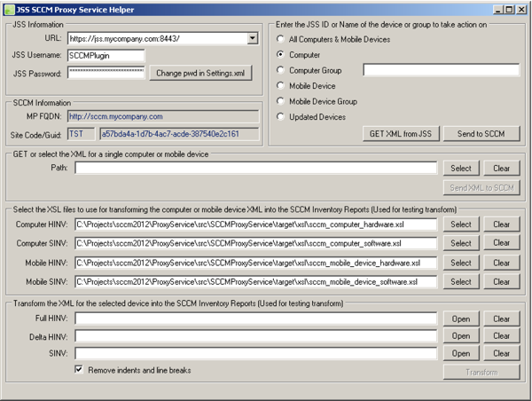Clear the Mobile SINV path
The width and height of the screenshot is (532, 401).
(502, 282)
